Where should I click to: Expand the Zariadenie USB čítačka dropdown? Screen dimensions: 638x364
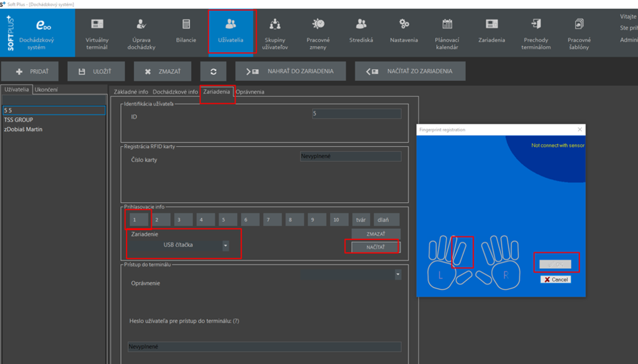coord(226,245)
